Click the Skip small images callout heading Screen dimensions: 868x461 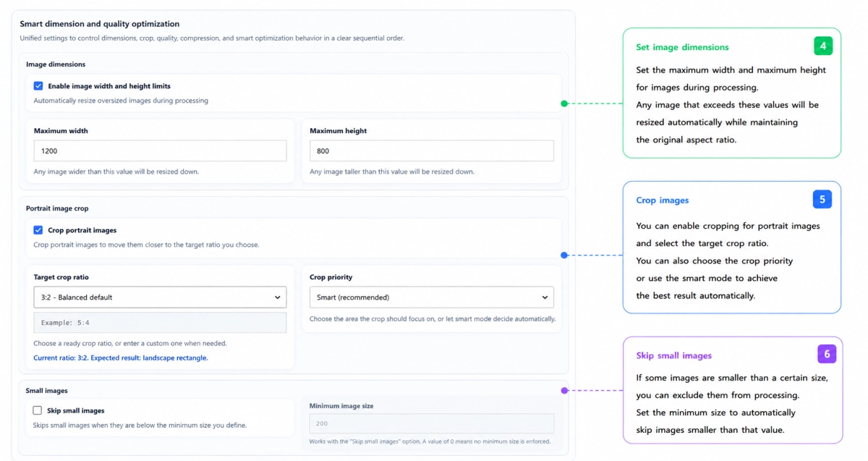674,356
